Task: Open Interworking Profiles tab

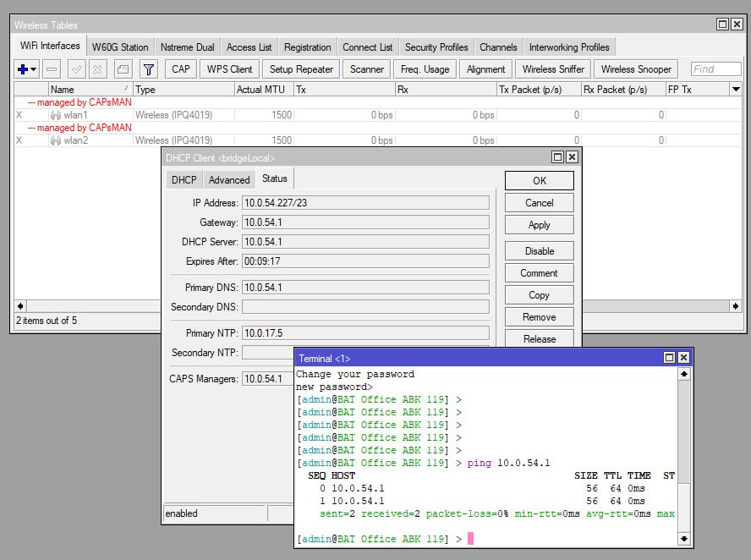Action: click(x=569, y=47)
